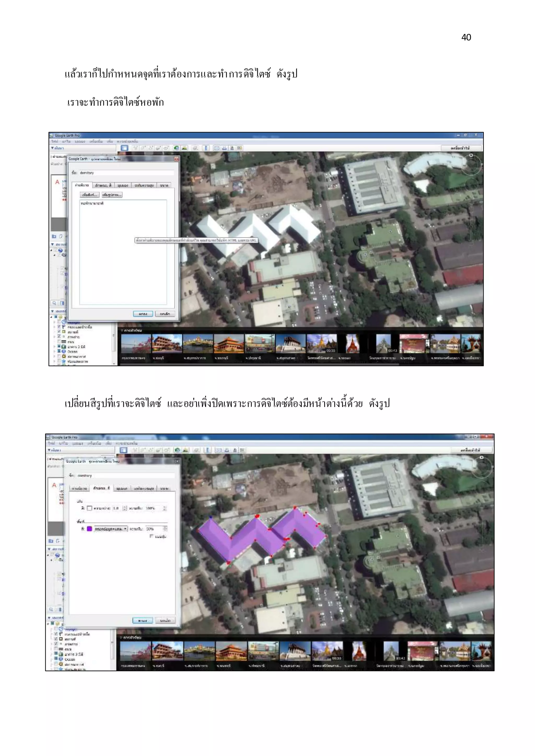Expand the 3D Buildings layer node, description-tab screenshot

[x=55, y=347]
